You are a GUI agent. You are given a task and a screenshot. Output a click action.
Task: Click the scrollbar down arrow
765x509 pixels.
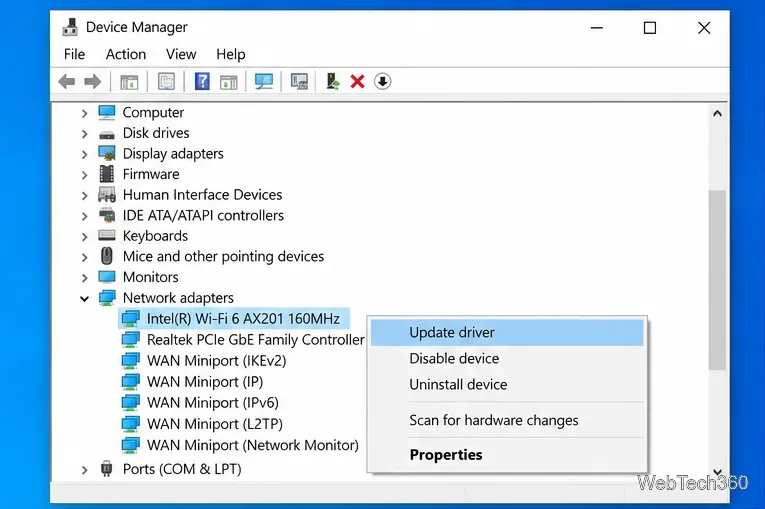pyautogui.click(x=717, y=471)
